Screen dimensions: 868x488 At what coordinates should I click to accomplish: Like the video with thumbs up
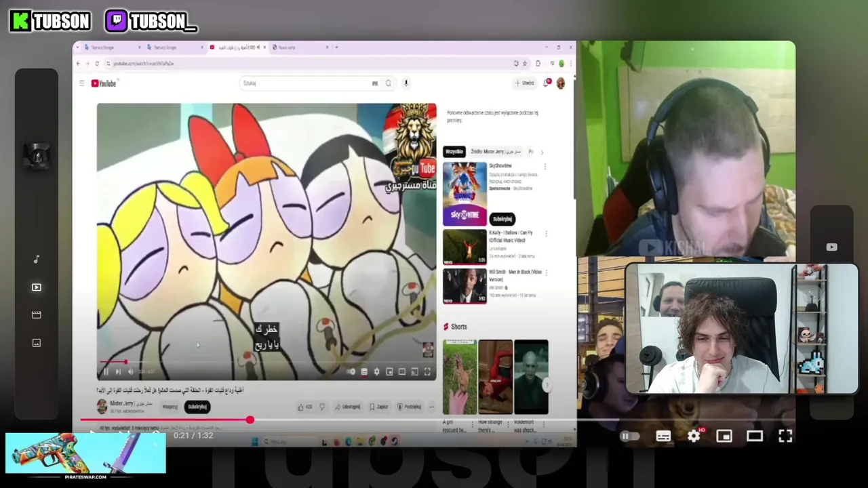[x=304, y=407]
